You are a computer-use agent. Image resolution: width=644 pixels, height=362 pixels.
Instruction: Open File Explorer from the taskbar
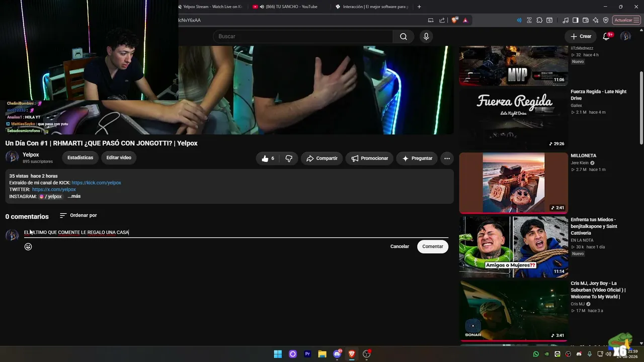pyautogui.click(x=322, y=354)
